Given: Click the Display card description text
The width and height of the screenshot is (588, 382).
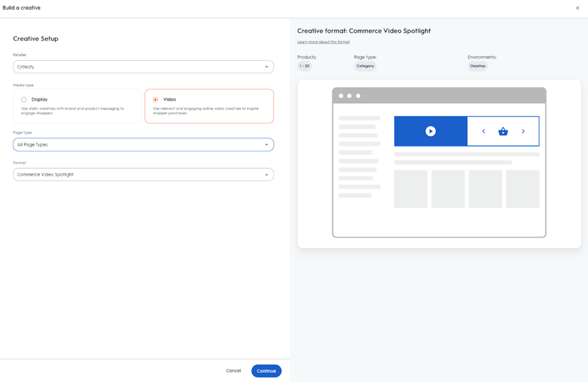Looking at the screenshot, I should [72, 111].
